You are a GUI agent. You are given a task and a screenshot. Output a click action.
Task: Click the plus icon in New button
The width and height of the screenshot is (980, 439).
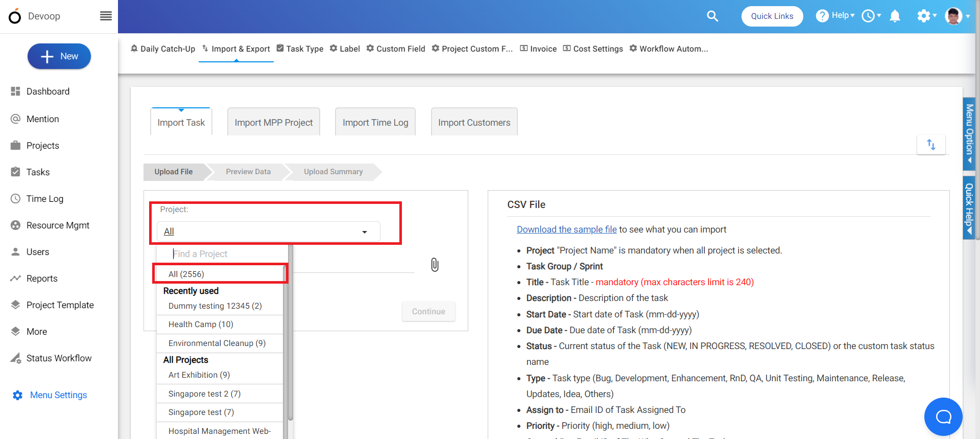[47, 57]
